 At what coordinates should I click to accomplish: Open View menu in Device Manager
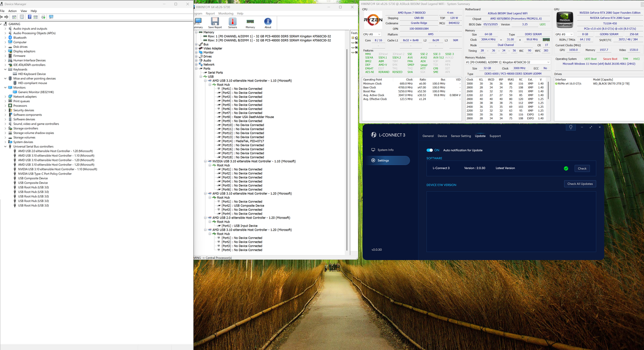[24, 11]
